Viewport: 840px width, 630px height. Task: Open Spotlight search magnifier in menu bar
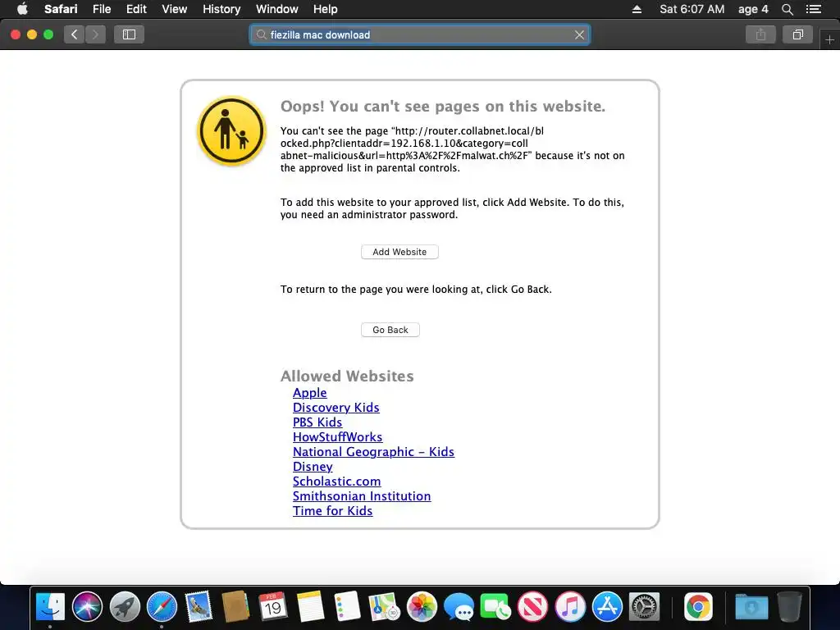787,9
